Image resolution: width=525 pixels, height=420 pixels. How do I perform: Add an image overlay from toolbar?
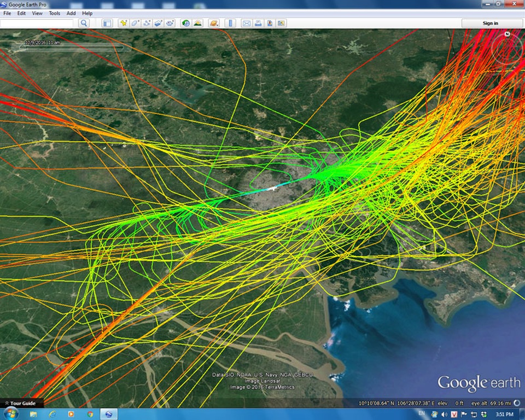(x=158, y=23)
